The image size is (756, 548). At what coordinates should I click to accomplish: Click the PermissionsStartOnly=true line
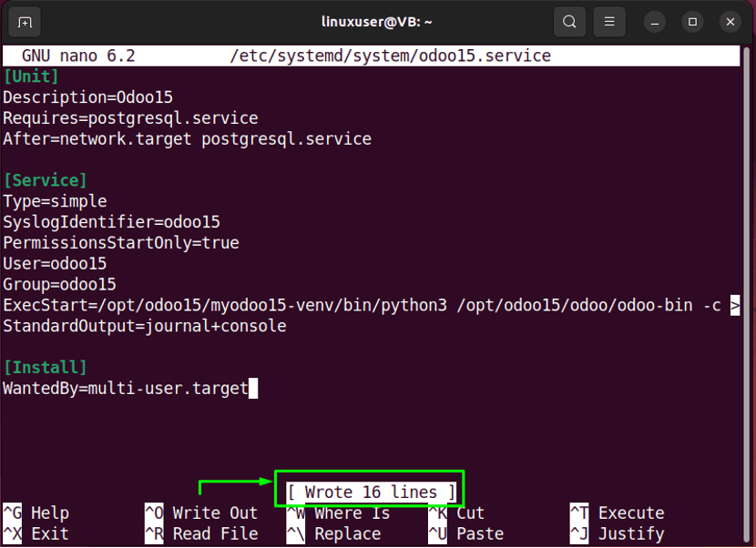tap(121, 243)
